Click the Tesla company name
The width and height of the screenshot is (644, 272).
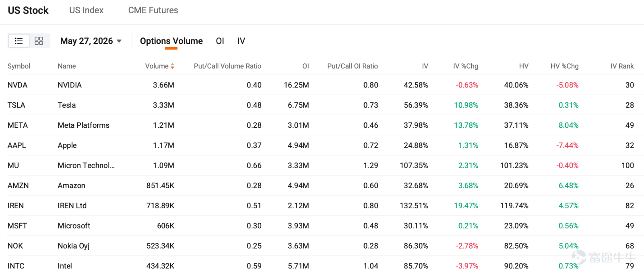click(x=67, y=105)
